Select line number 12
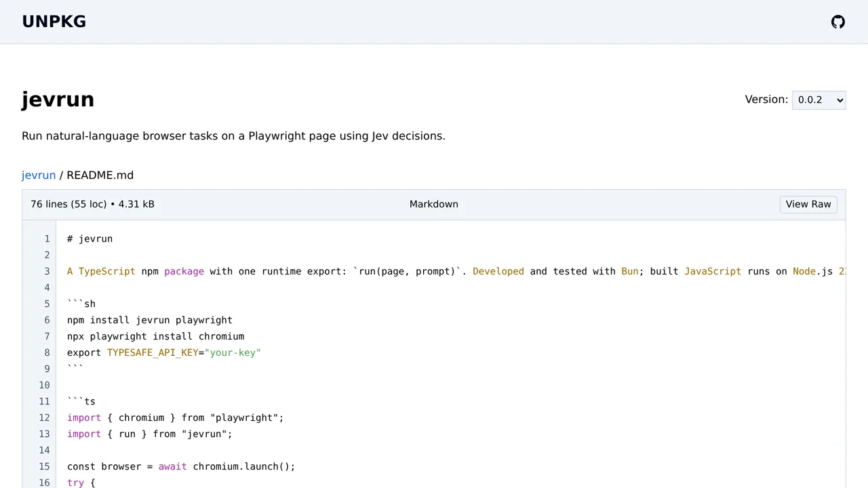 coord(45,418)
